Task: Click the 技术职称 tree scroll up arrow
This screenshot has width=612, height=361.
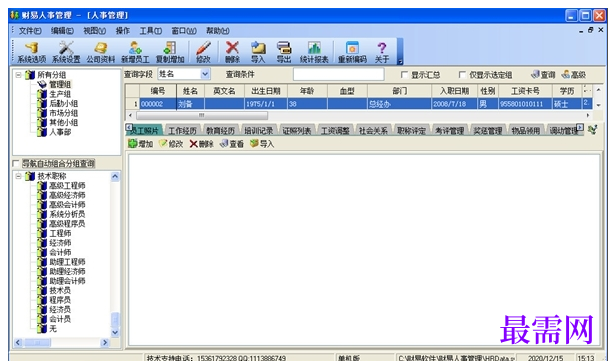Action: tap(115, 177)
